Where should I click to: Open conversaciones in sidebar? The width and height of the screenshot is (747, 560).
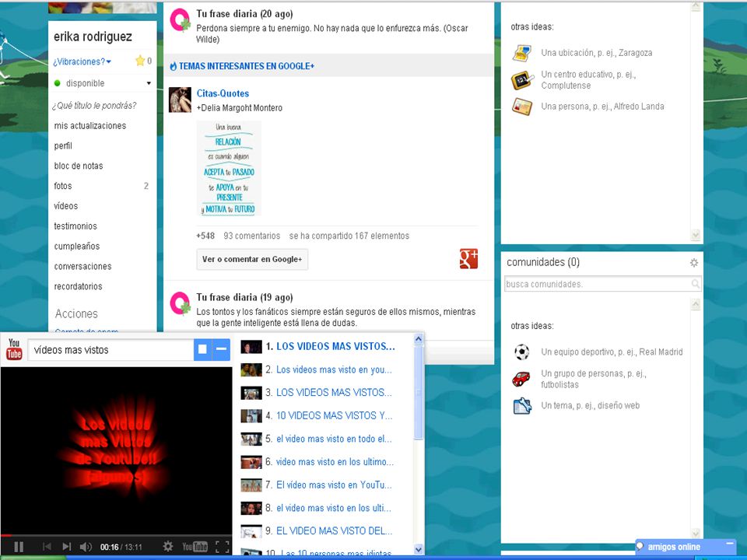click(x=83, y=266)
